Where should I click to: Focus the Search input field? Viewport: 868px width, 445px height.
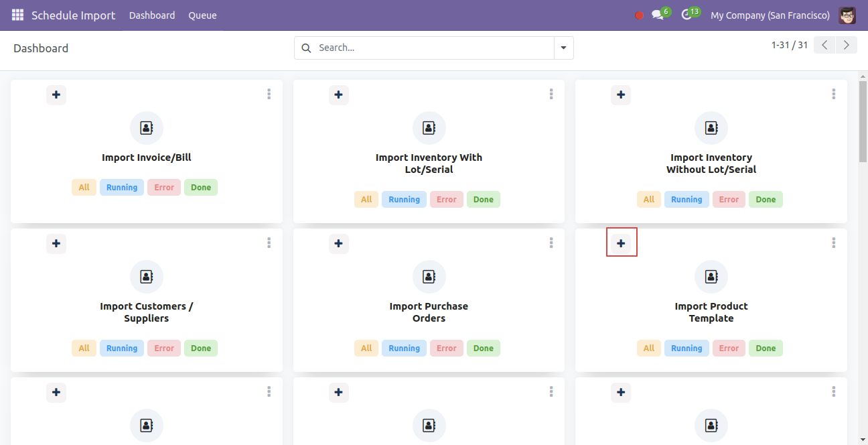(433, 48)
